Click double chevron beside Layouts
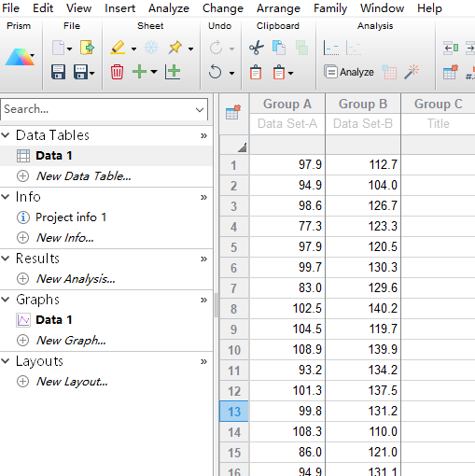475x476 pixels. click(x=203, y=361)
